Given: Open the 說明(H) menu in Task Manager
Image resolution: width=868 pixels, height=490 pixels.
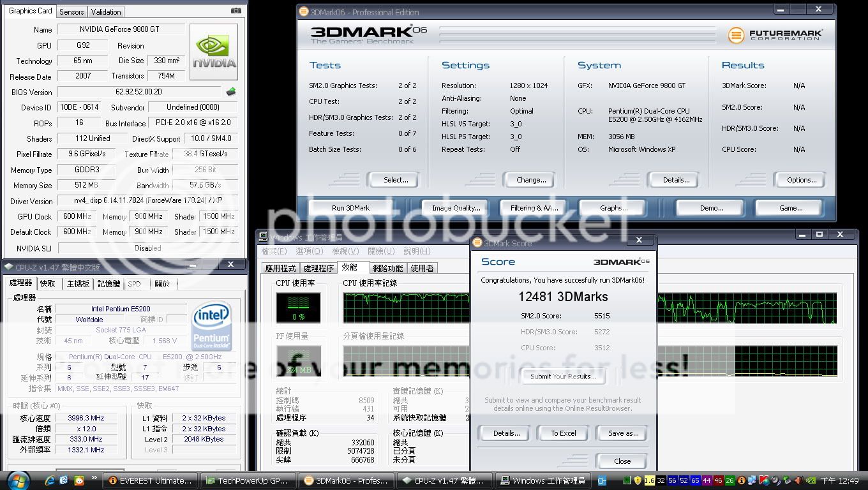Looking at the screenshot, I should click(x=417, y=251).
